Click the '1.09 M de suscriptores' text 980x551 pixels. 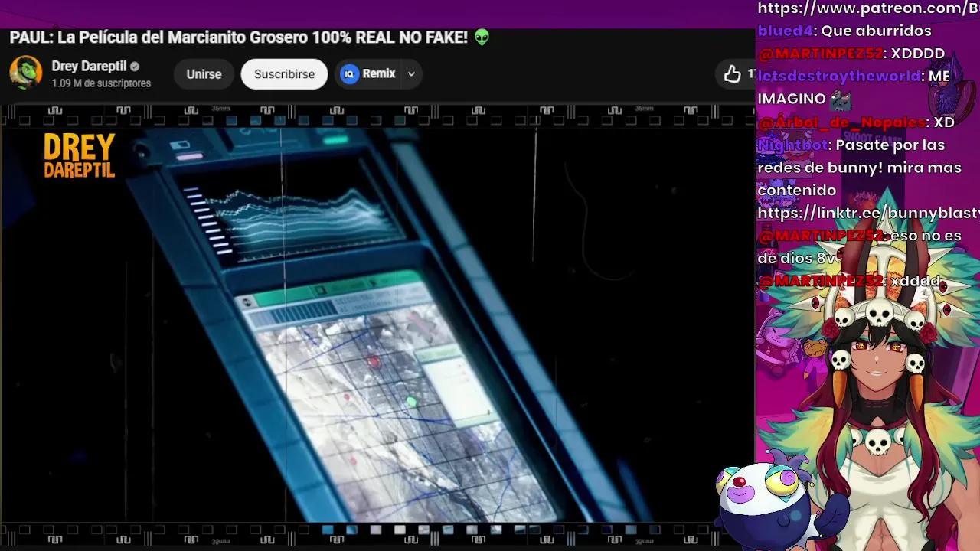(101, 83)
